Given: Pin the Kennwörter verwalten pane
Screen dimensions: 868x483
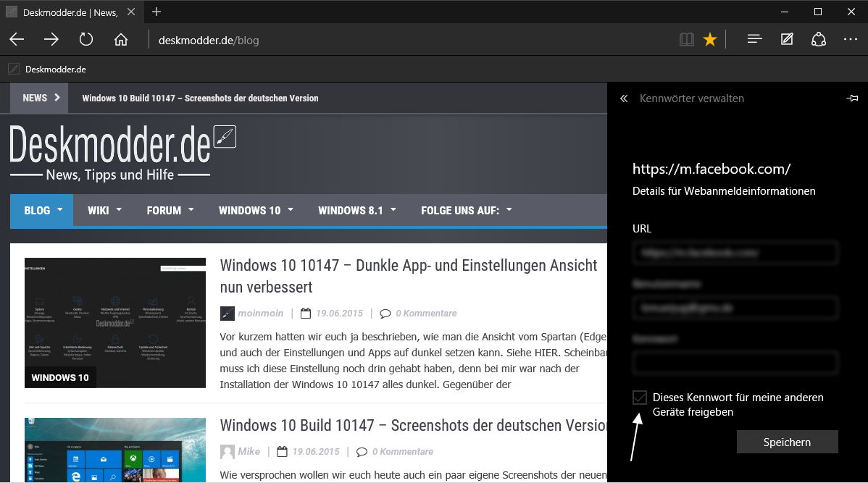Looking at the screenshot, I should click(x=852, y=98).
